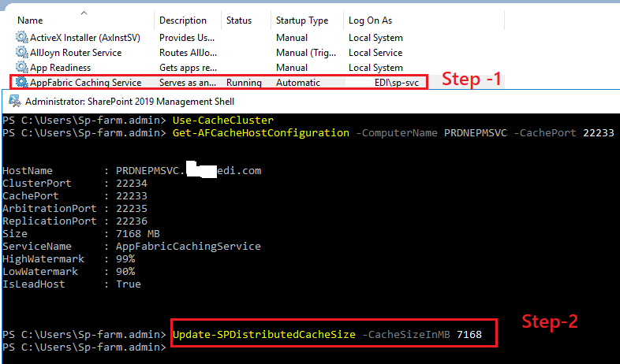Sort services by Log On As column header

click(370, 20)
